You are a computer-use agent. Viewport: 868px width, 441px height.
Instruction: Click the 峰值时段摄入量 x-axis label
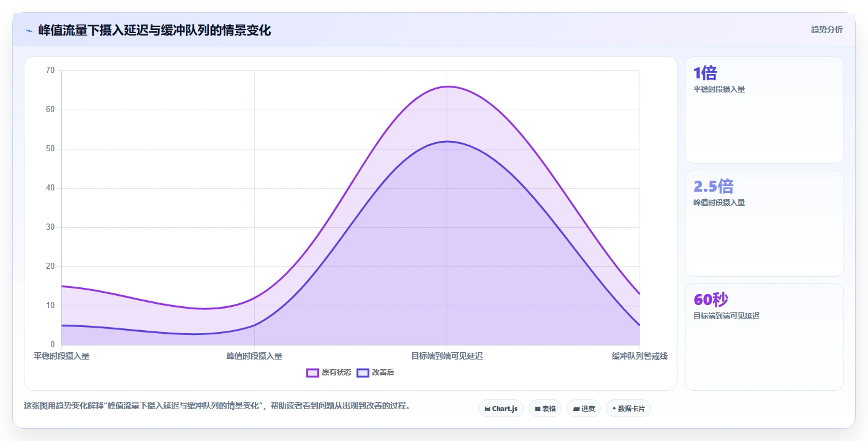click(254, 356)
